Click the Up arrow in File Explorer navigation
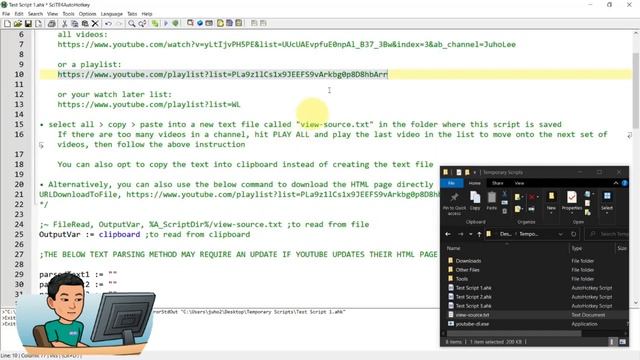The image size is (640, 360). 479,234
